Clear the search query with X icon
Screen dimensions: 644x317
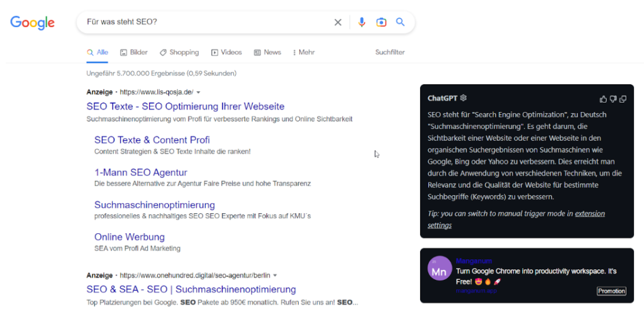(338, 22)
